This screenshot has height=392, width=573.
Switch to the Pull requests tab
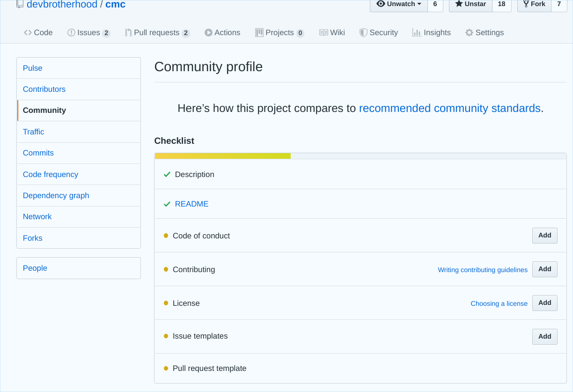tap(157, 33)
